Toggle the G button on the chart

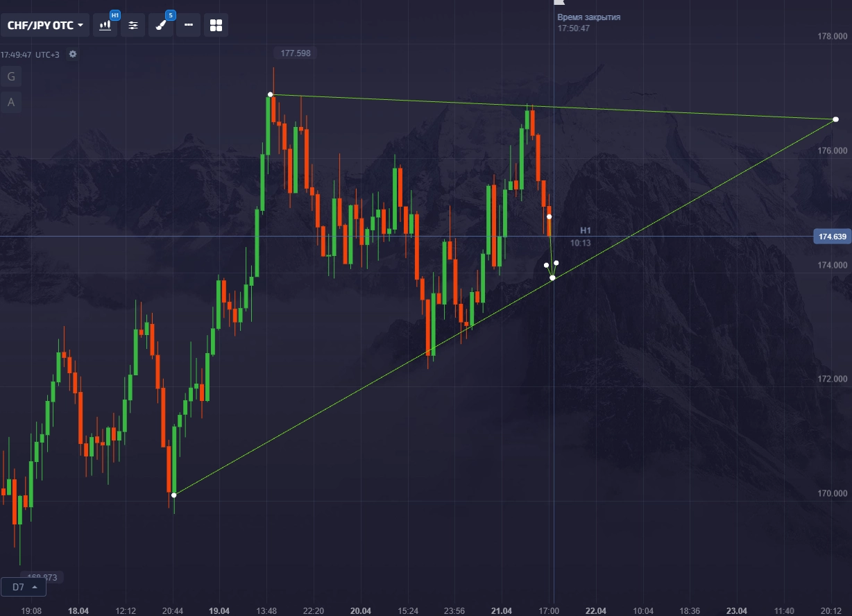pyautogui.click(x=11, y=76)
